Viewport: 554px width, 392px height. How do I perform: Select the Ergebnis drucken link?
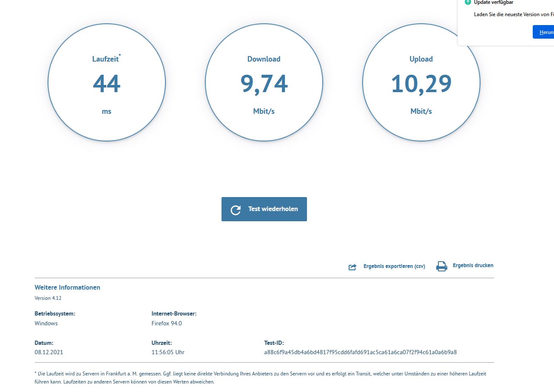(473, 265)
